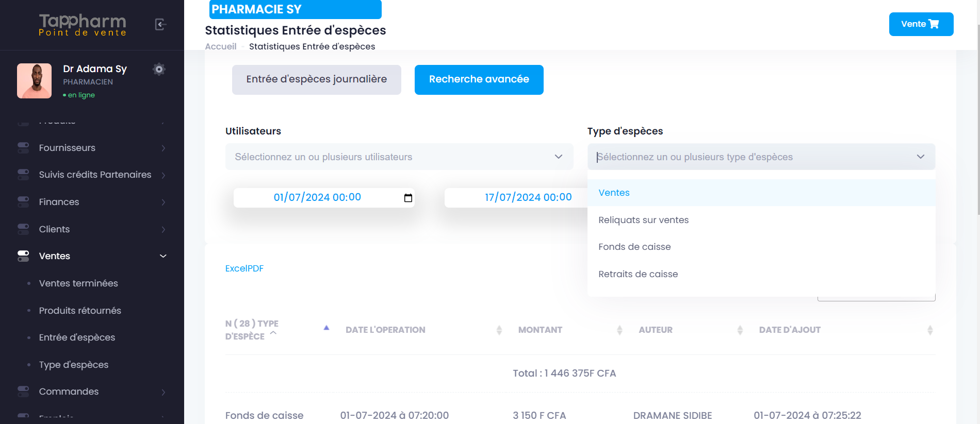Collapse the Ventes menu in sidebar
980x424 pixels.
(x=163, y=256)
